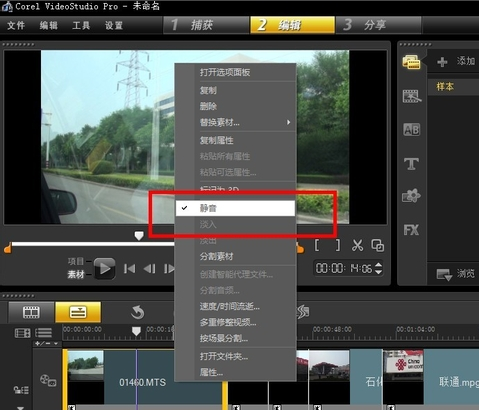Select the 联通.mpg clip on timeline
This screenshot has height=410, width=479.
click(x=431, y=377)
